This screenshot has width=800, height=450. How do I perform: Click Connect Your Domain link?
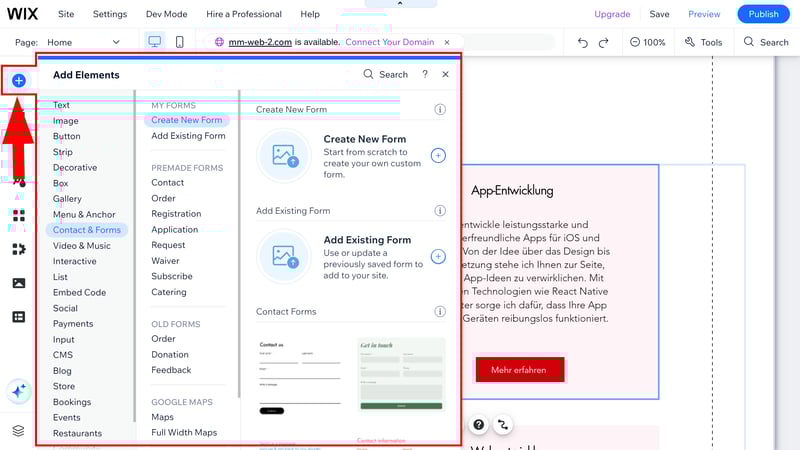tap(390, 42)
